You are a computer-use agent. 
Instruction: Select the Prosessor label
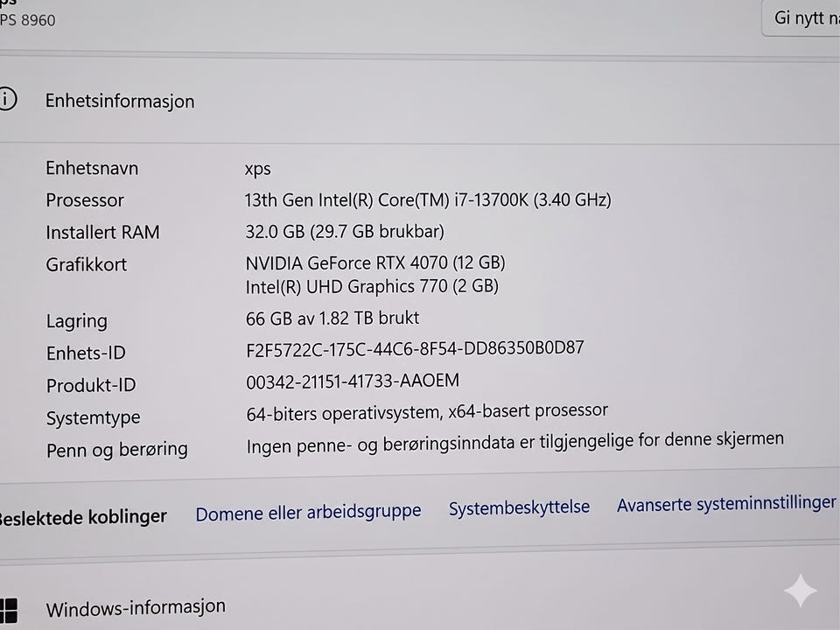(85, 200)
